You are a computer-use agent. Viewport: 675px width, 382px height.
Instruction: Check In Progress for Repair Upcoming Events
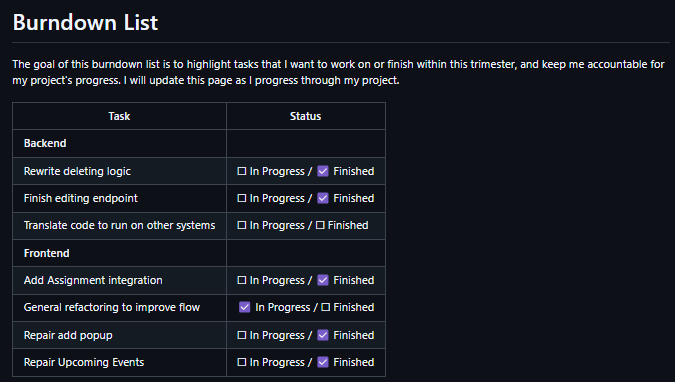pos(242,362)
